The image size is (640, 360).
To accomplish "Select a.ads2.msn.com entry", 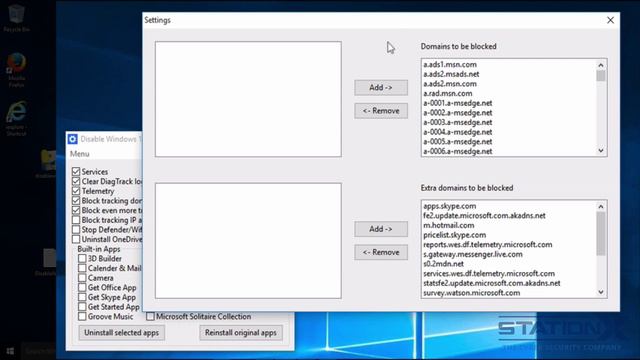I will [x=450, y=84].
